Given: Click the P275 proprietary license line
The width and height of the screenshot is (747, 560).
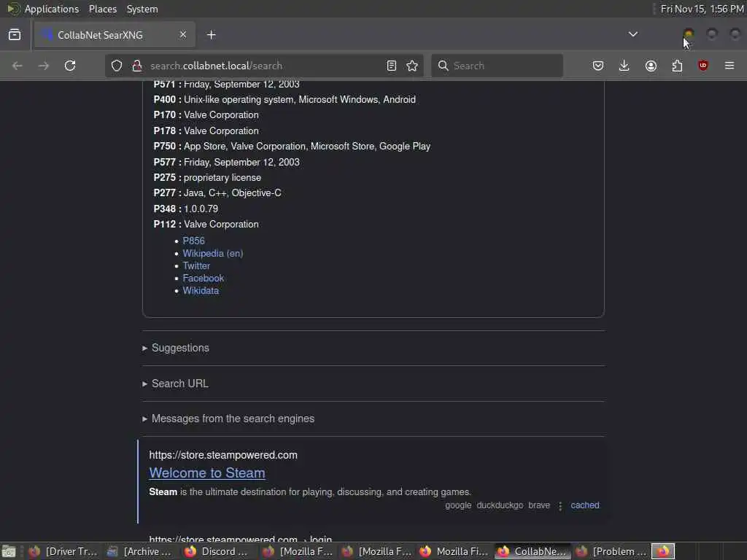Looking at the screenshot, I should [x=207, y=178].
